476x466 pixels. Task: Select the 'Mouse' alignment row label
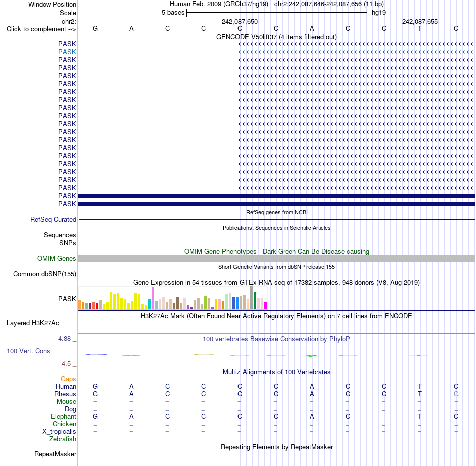(66, 402)
